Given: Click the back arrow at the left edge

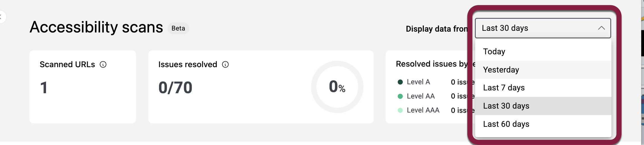Looking at the screenshot, I should click(1, 17).
